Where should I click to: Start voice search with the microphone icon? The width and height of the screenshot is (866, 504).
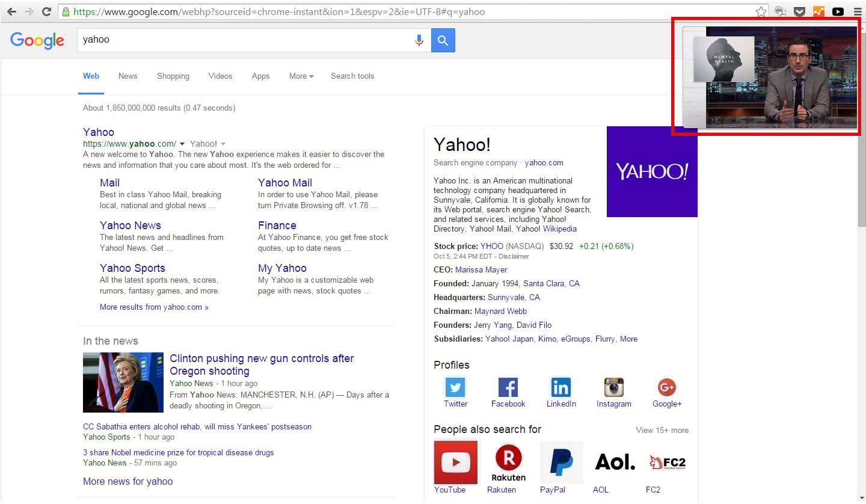[x=419, y=40]
